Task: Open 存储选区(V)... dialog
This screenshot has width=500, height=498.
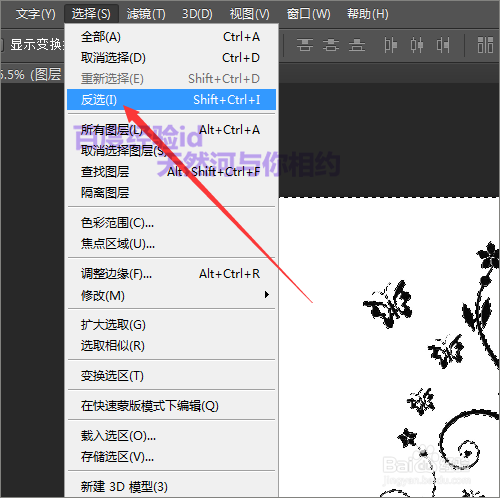Action: coord(171,457)
